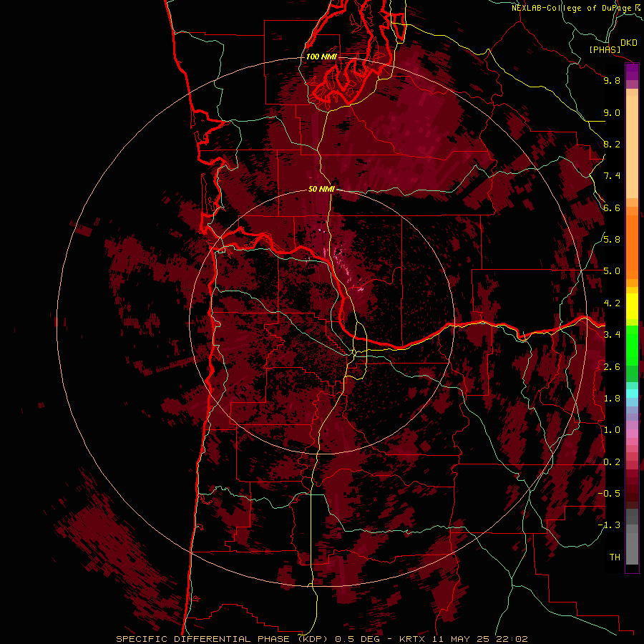Viewport: 644px width, 644px height.
Task: Pick the peach band of the color scale
Action: [x=632, y=146]
